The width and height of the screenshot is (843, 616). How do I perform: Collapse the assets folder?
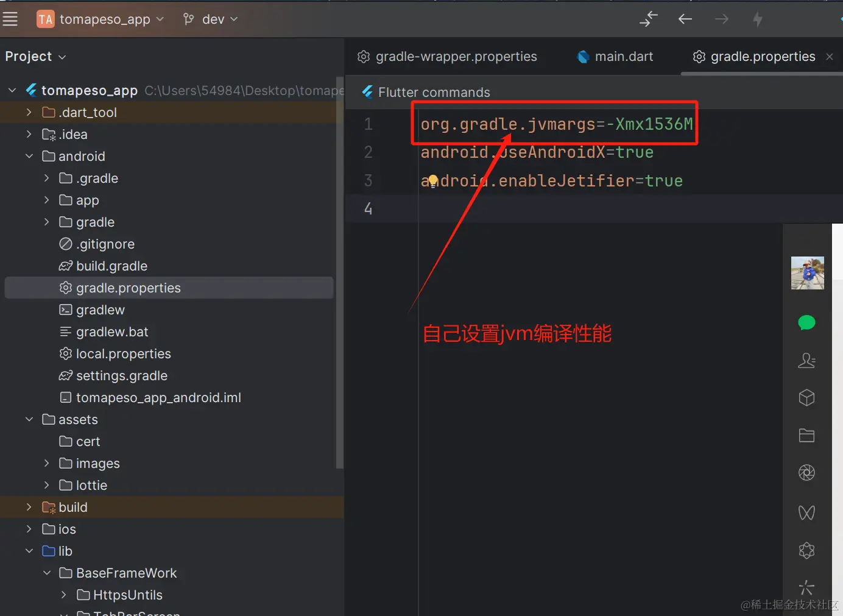[29, 419]
